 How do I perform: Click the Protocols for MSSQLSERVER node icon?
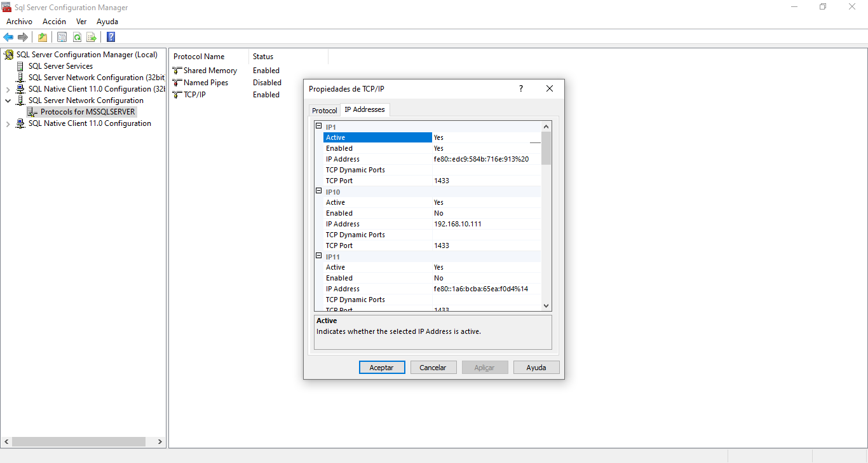[x=33, y=112]
